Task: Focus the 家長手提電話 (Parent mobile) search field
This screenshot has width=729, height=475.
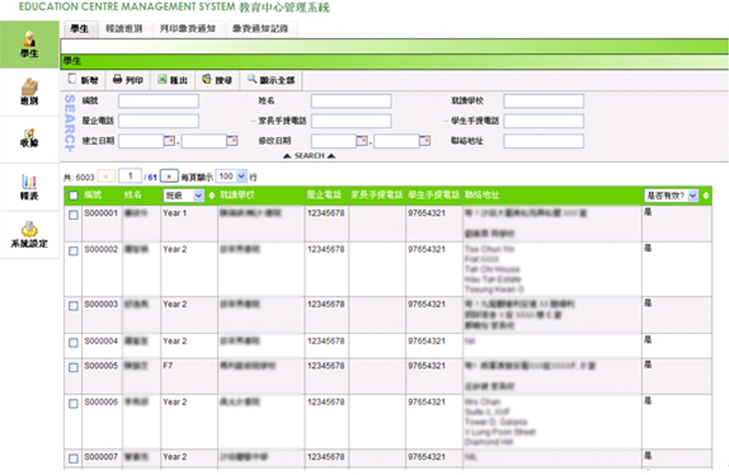Action: [x=351, y=121]
